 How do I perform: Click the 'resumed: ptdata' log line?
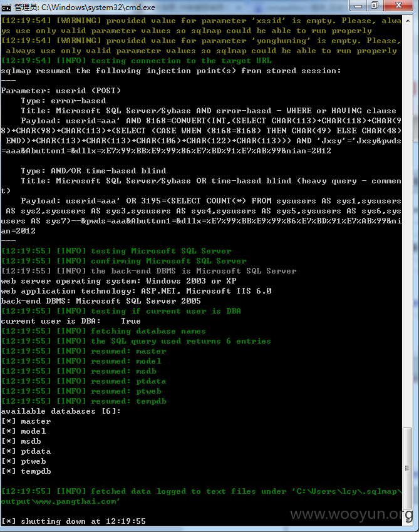pyautogui.click(x=84, y=381)
